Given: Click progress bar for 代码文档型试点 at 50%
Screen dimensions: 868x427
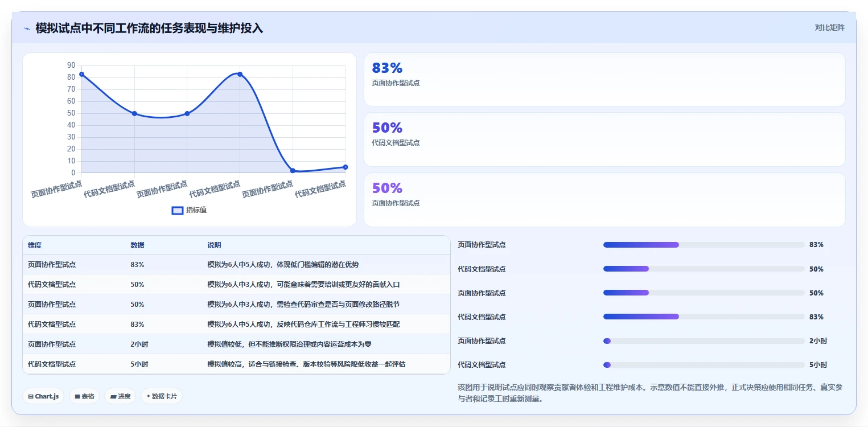Looking at the screenshot, I should [x=704, y=269].
